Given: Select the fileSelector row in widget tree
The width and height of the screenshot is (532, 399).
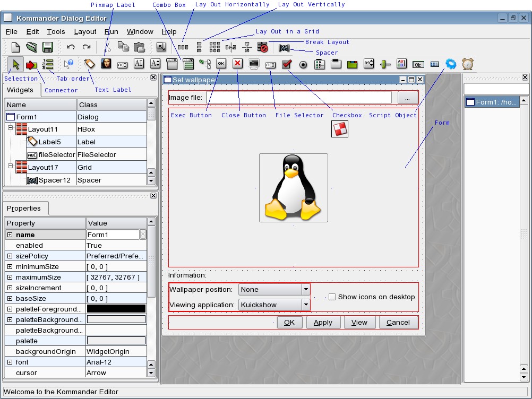Looking at the screenshot, I should pos(76,154).
